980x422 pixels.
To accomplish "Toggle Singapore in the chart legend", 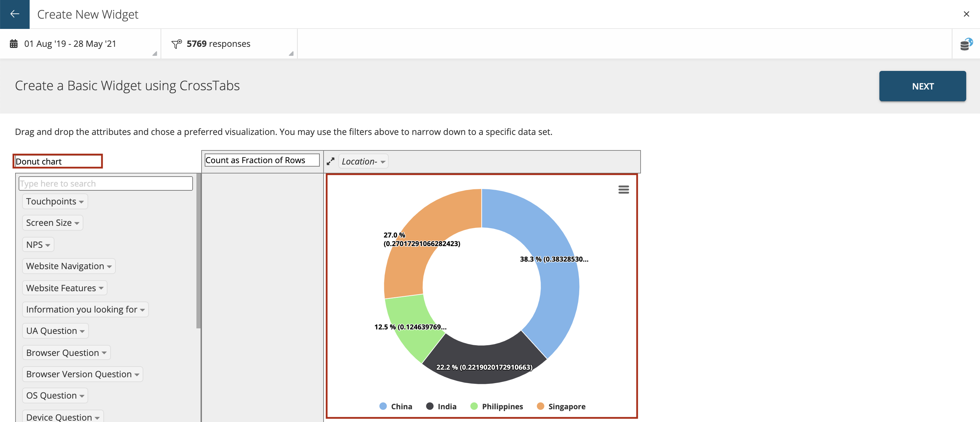I will coord(561,407).
